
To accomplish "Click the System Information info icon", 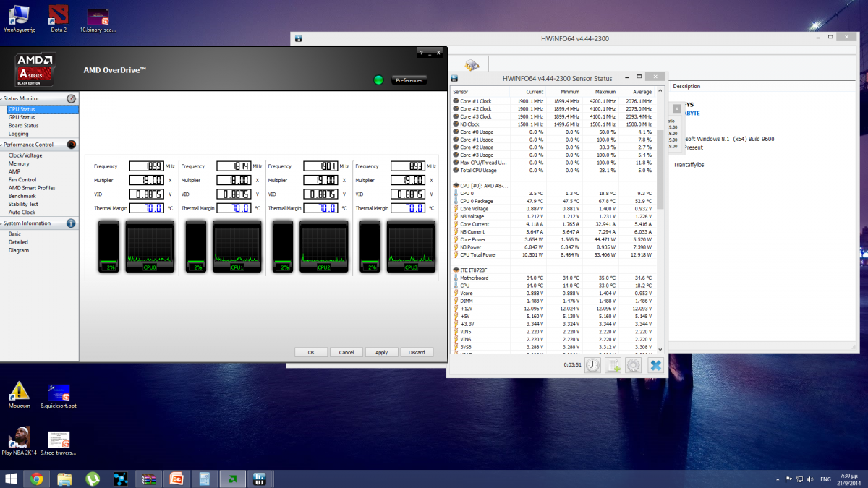I will point(71,223).
